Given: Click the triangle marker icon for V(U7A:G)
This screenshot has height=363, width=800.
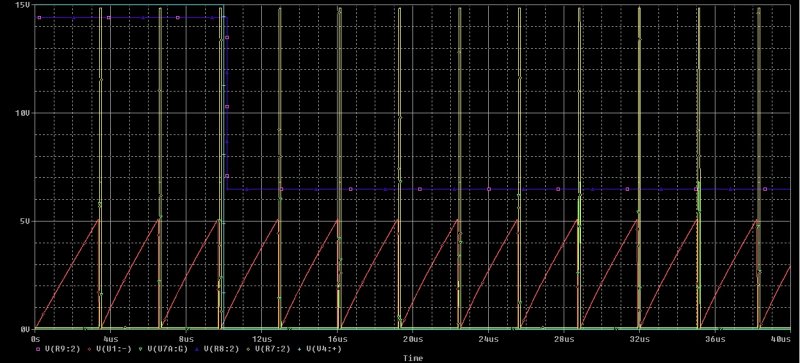Looking at the screenshot, I should pos(140,349).
